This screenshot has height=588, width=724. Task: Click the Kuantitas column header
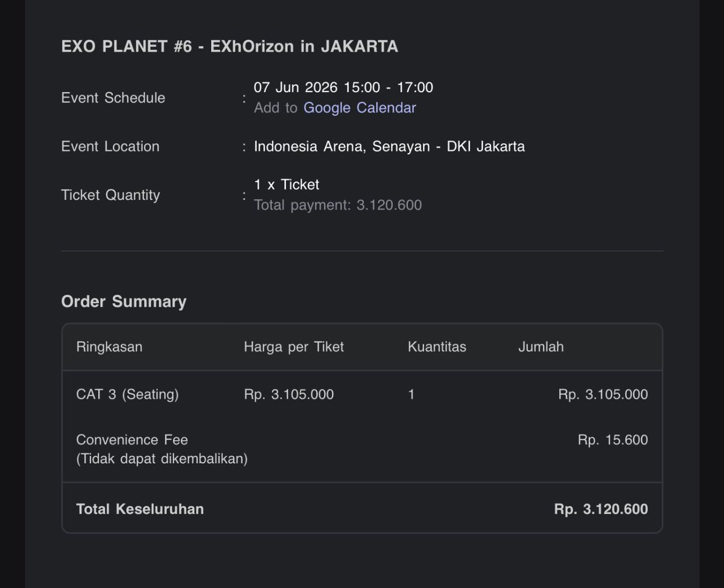pyautogui.click(x=437, y=347)
